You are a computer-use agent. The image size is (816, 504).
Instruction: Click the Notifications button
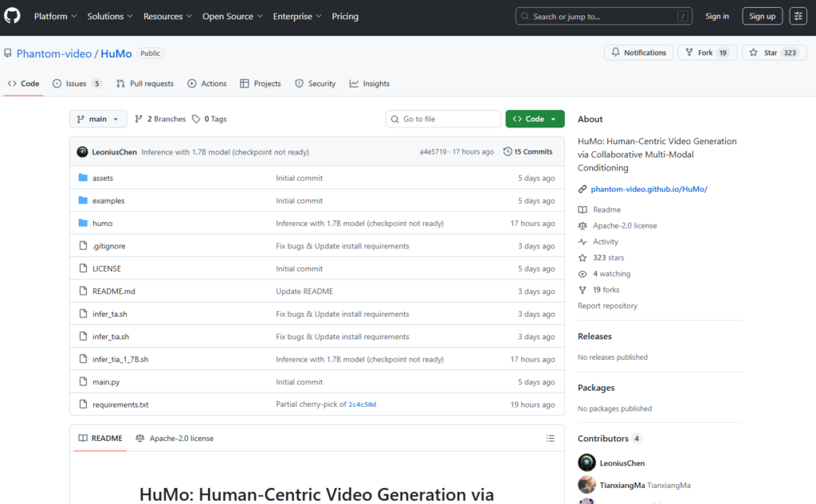pos(638,53)
